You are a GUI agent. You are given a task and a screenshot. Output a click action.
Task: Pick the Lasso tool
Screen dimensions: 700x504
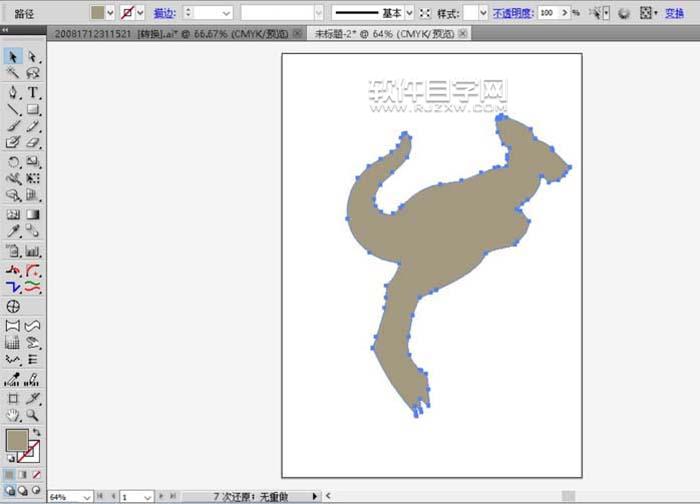[x=33, y=73]
